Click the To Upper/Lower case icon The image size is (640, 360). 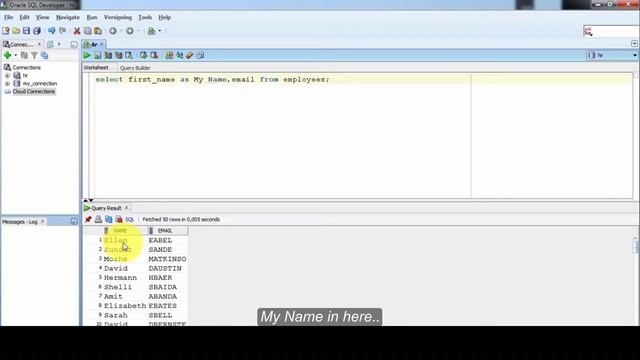[x=180, y=56]
